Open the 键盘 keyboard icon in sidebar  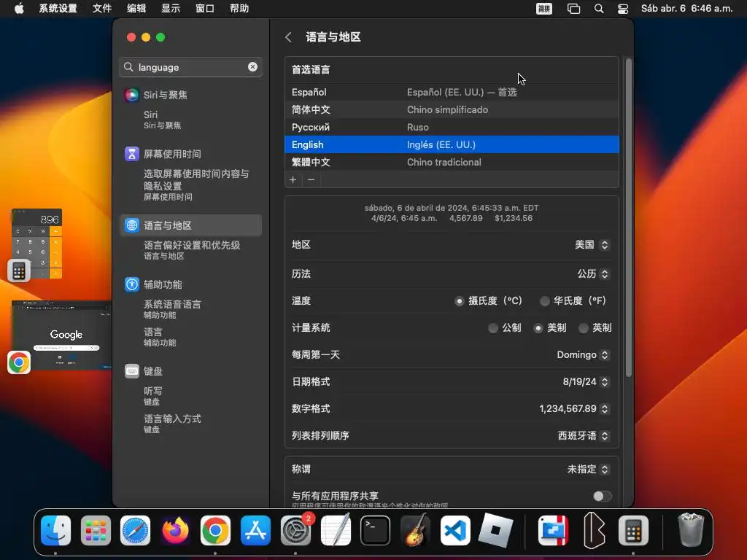pyautogui.click(x=131, y=371)
